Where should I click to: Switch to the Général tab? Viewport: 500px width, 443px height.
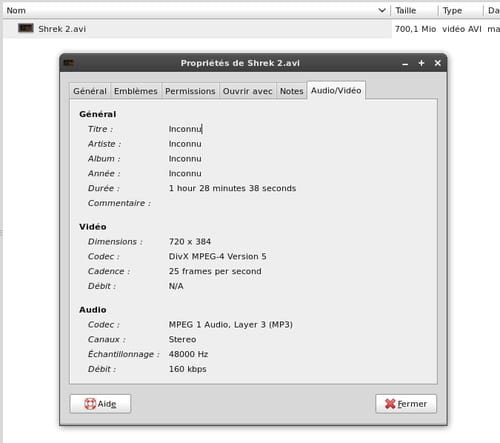pyautogui.click(x=90, y=91)
